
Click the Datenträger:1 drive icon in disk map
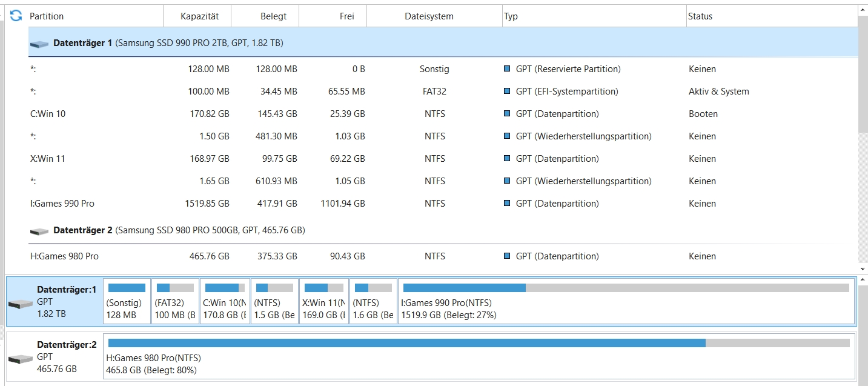coord(21,303)
